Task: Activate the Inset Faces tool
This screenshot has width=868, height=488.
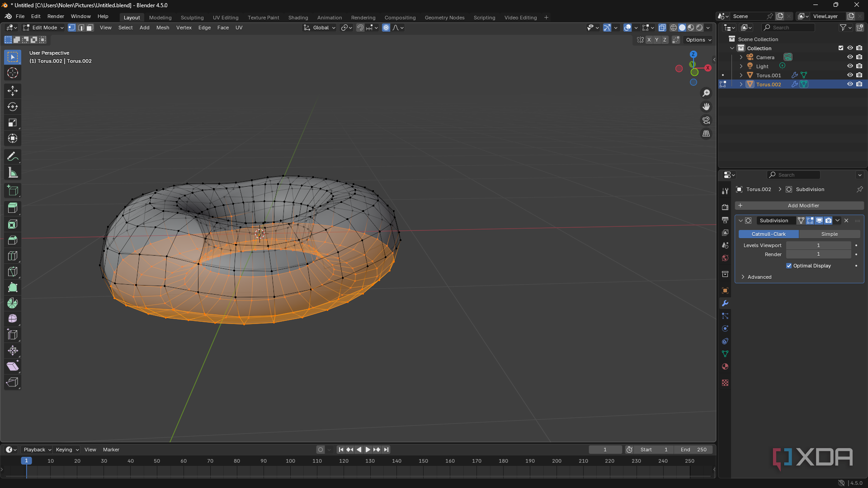Action: pos(13,224)
